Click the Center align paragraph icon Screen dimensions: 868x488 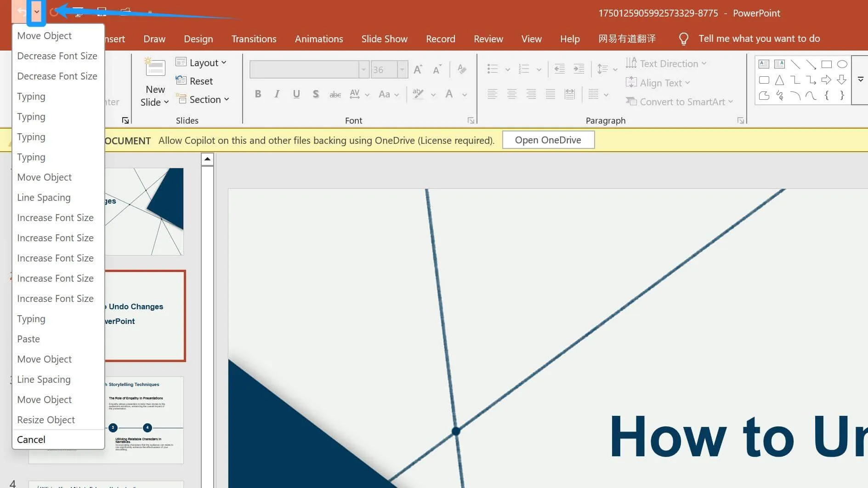click(x=511, y=94)
